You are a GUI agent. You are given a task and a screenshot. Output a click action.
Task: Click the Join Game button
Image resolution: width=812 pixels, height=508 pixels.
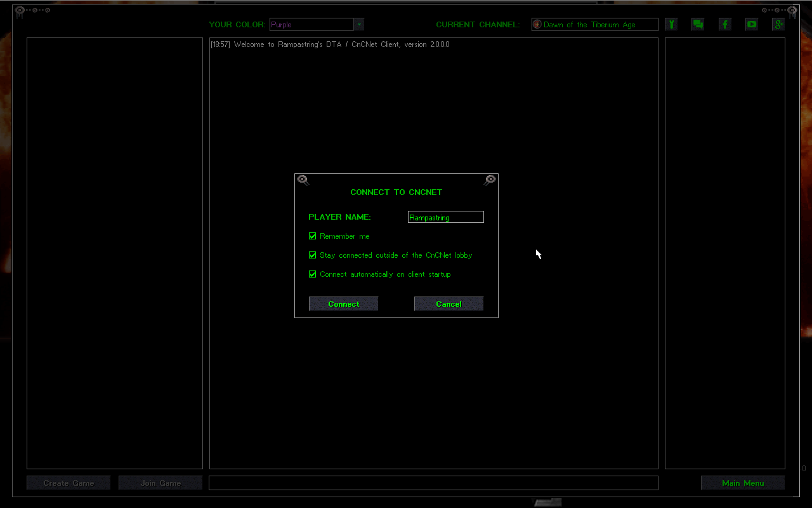coord(160,483)
